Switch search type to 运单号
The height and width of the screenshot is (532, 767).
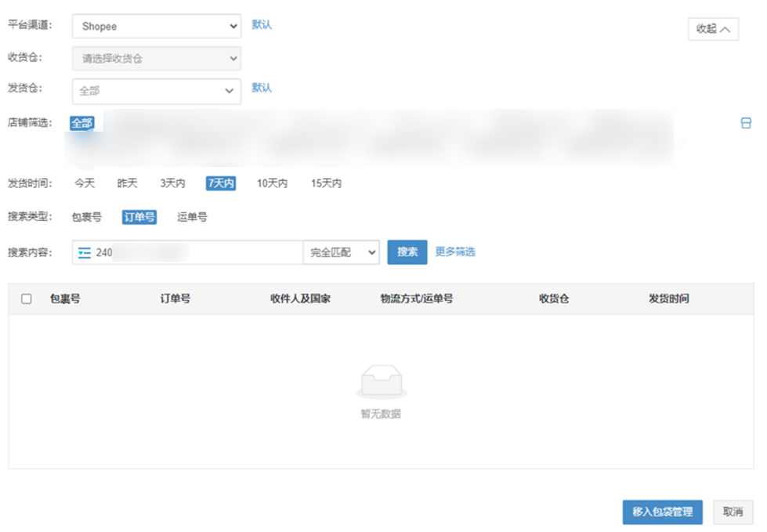(192, 217)
